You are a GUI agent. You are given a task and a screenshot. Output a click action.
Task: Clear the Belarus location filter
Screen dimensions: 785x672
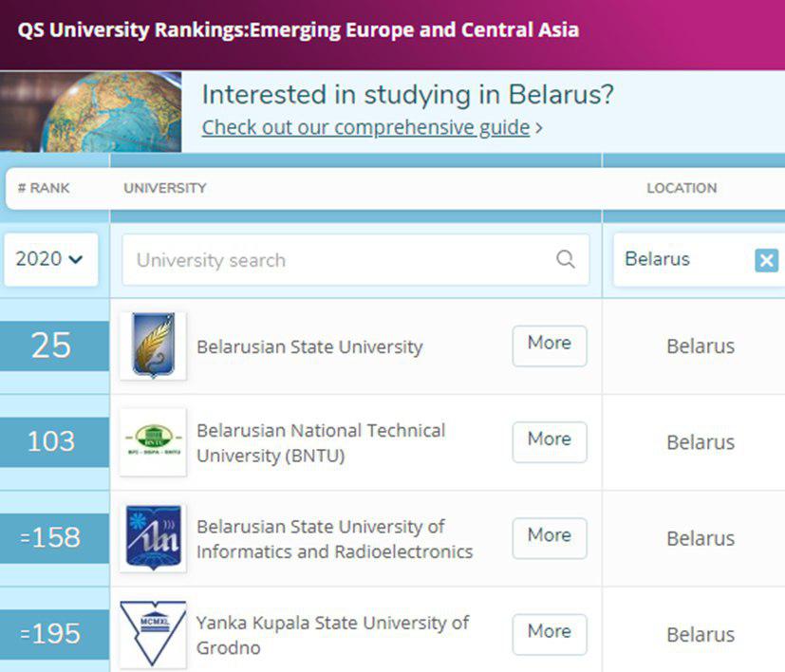click(766, 260)
